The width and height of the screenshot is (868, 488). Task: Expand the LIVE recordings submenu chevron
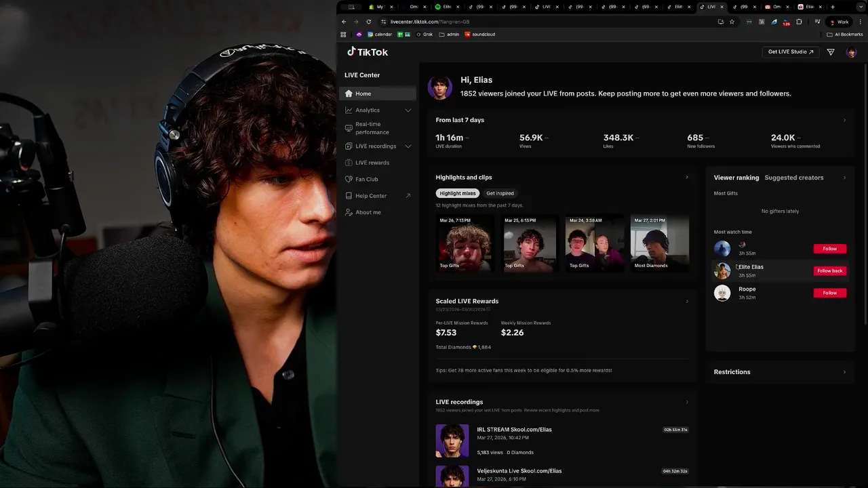click(x=408, y=146)
